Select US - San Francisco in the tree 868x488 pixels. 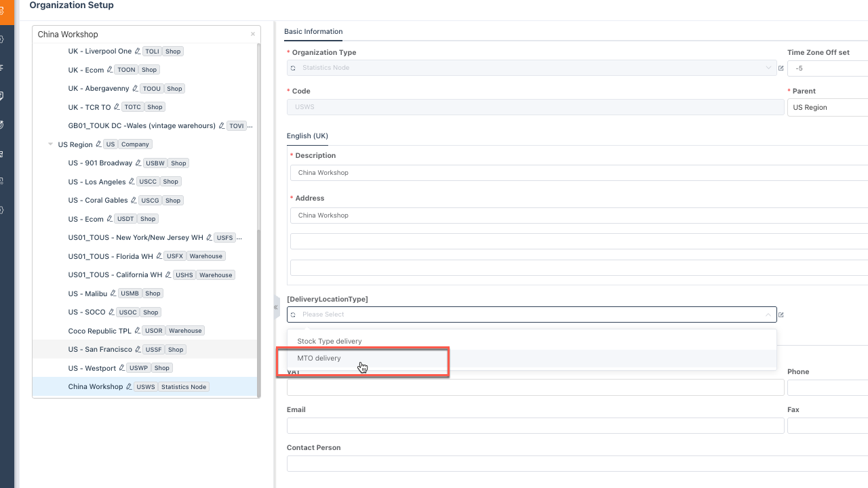[x=100, y=350]
